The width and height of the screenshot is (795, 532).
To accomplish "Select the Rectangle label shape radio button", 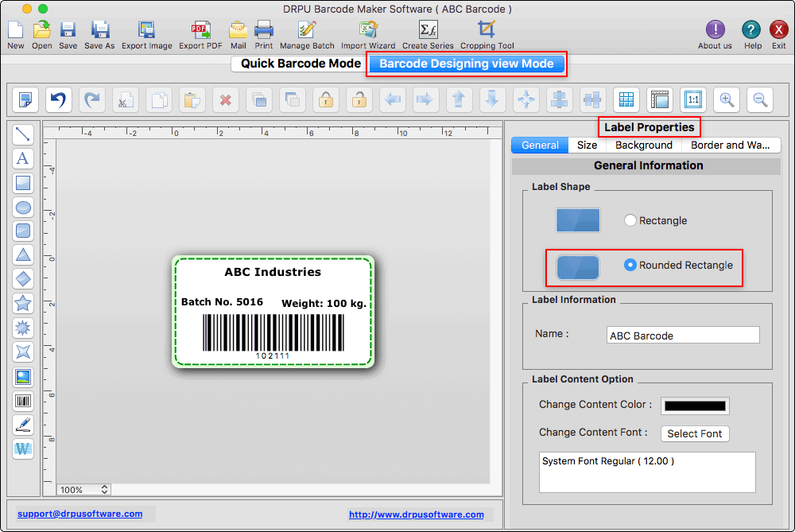I will [630, 220].
